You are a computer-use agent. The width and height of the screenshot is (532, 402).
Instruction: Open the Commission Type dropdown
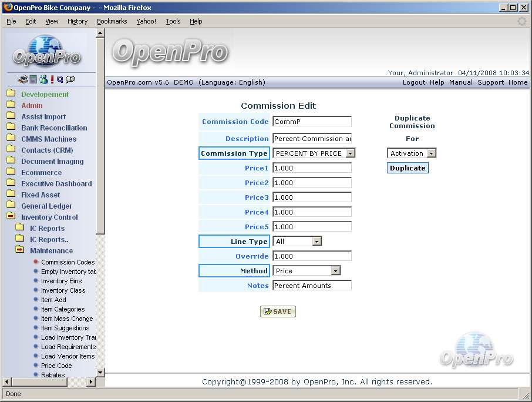tap(350, 153)
